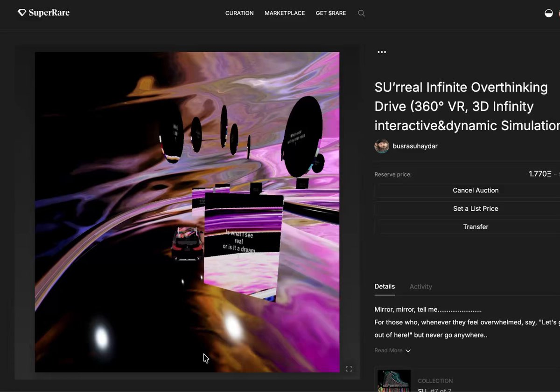Open the SU collection thumbnail
The width and height of the screenshot is (560, 392).
pyautogui.click(x=394, y=381)
